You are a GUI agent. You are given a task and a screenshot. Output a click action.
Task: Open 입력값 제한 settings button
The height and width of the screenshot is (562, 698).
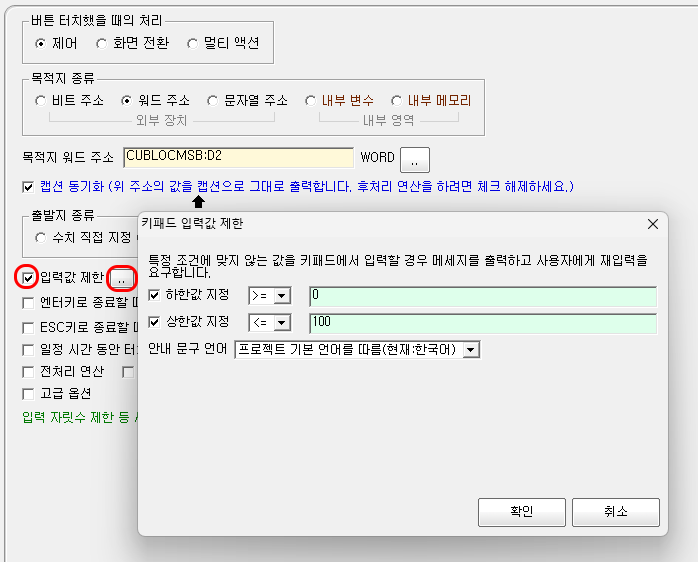tap(122, 279)
